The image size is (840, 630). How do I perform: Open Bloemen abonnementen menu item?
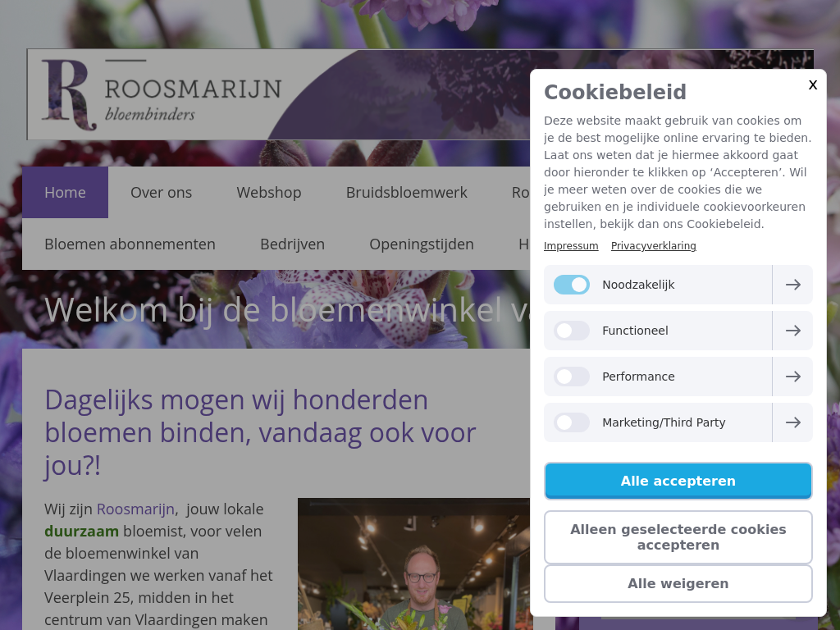[x=130, y=244]
